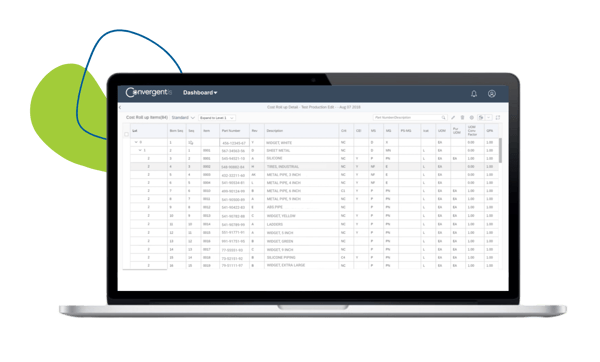The image size is (600, 362).
Task: Open the Standard view dropdown
Action: 183,117
